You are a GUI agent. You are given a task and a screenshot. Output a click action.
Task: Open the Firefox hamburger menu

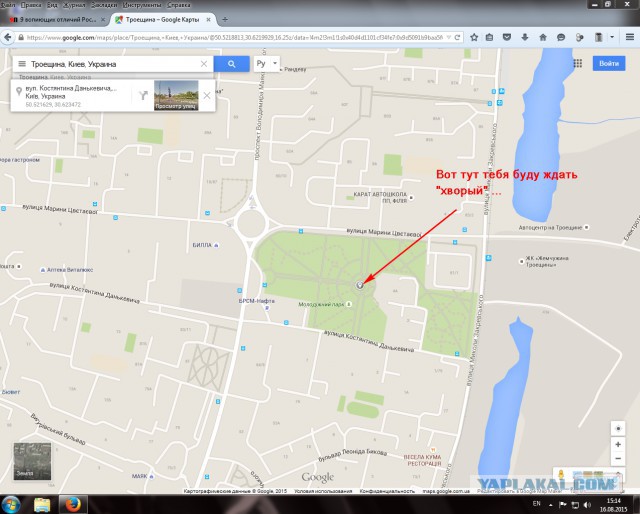[x=629, y=37]
